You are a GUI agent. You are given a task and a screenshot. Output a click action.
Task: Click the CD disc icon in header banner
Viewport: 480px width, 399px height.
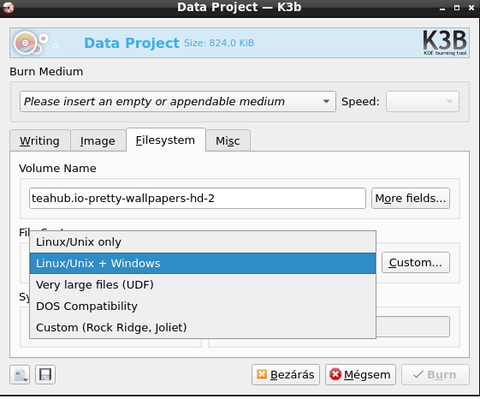[x=26, y=43]
